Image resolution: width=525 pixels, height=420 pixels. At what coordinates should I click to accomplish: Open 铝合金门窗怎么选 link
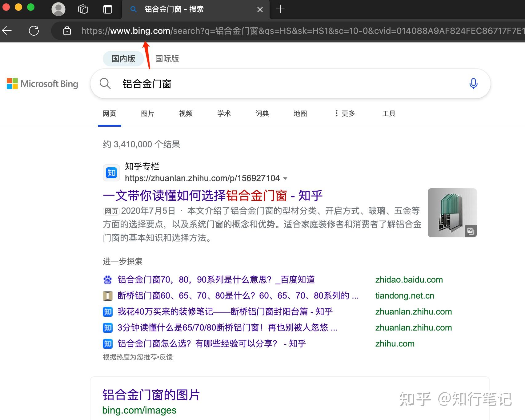point(212,344)
